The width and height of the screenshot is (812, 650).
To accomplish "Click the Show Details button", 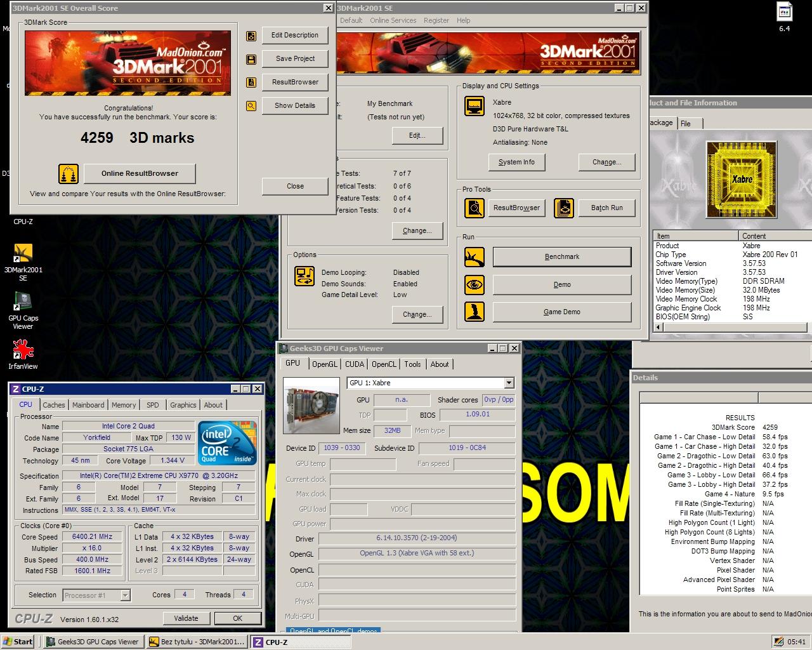I will [x=295, y=106].
